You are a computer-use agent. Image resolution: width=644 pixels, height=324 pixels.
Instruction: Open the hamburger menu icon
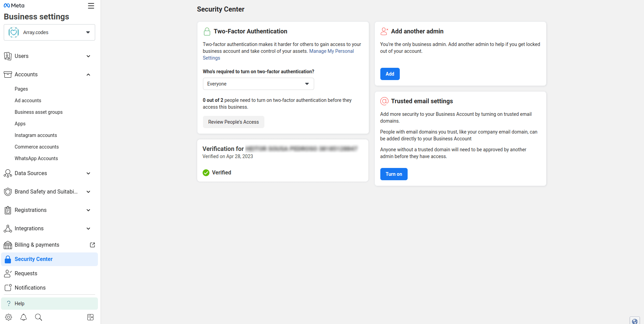[91, 6]
